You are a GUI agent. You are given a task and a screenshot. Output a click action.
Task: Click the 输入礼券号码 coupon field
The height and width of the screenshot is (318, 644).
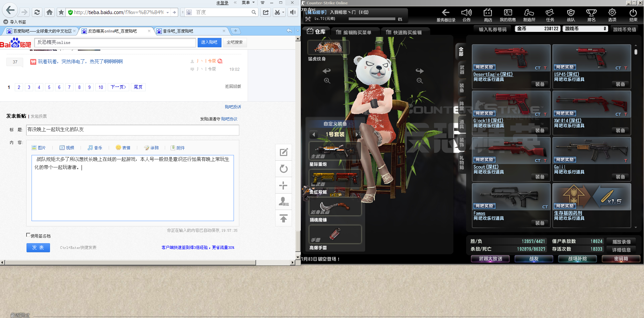493,29
